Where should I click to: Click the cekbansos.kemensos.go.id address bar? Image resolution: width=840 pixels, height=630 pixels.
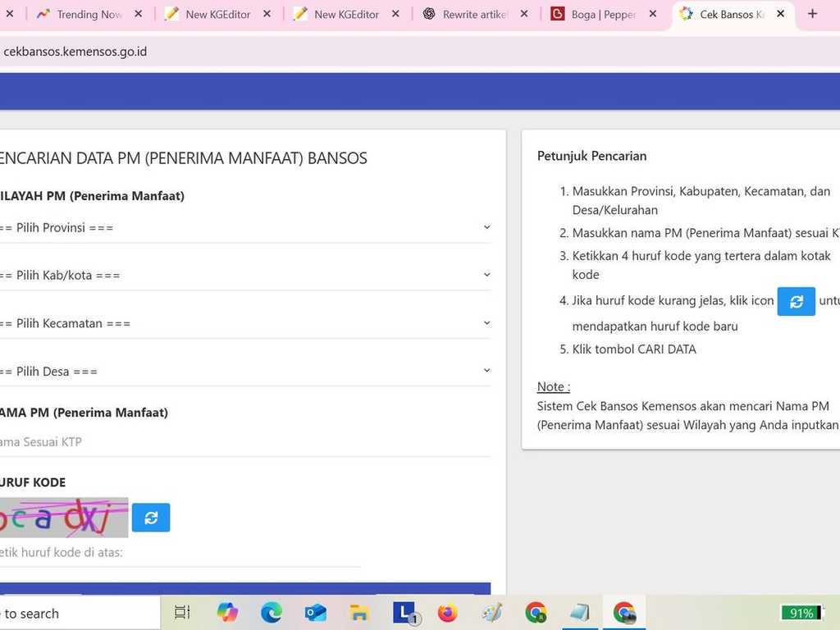click(x=75, y=51)
